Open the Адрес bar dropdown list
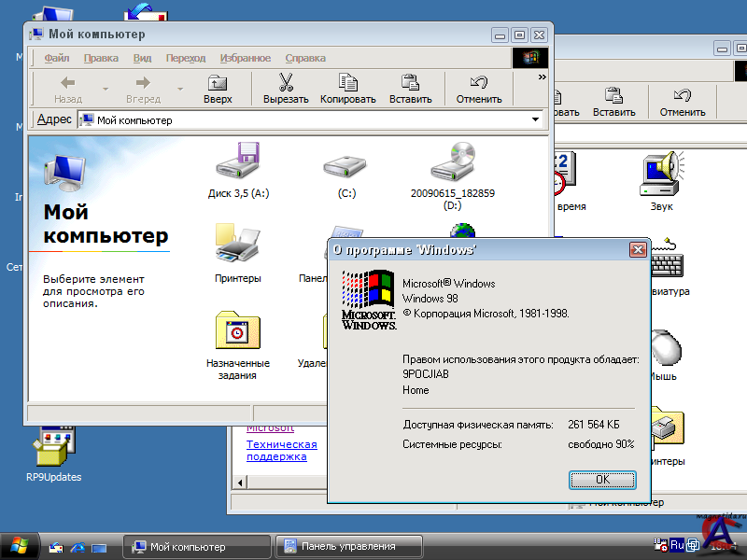 coord(536,119)
